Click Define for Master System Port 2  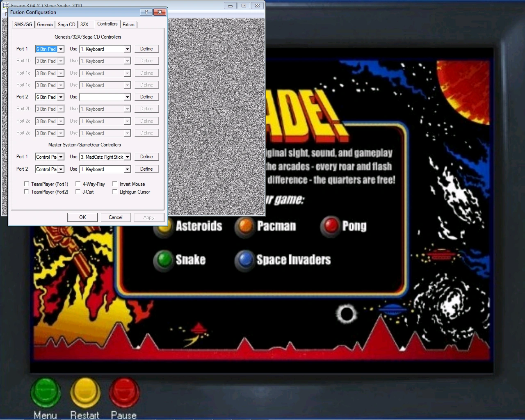(x=146, y=169)
